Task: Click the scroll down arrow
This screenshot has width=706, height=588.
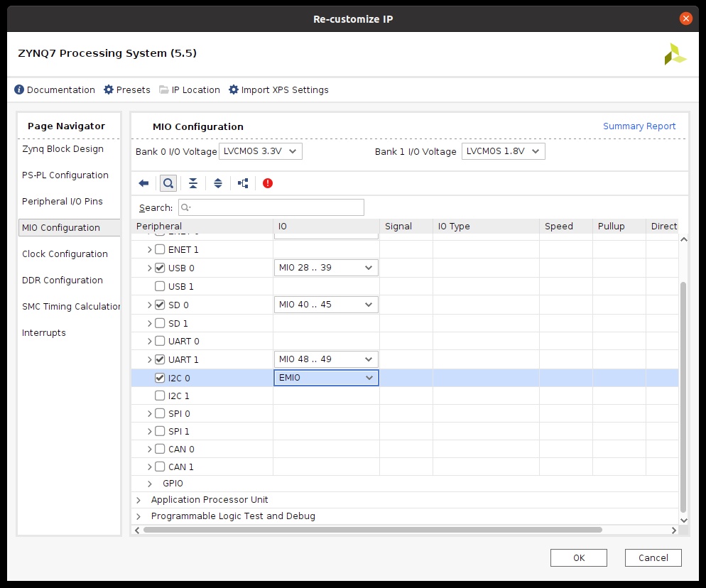Action: [x=683, y=521]
